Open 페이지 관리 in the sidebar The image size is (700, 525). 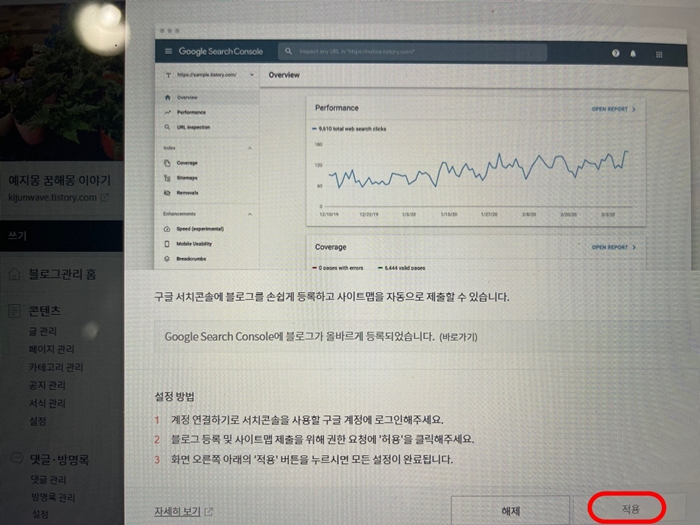(52, 349)
